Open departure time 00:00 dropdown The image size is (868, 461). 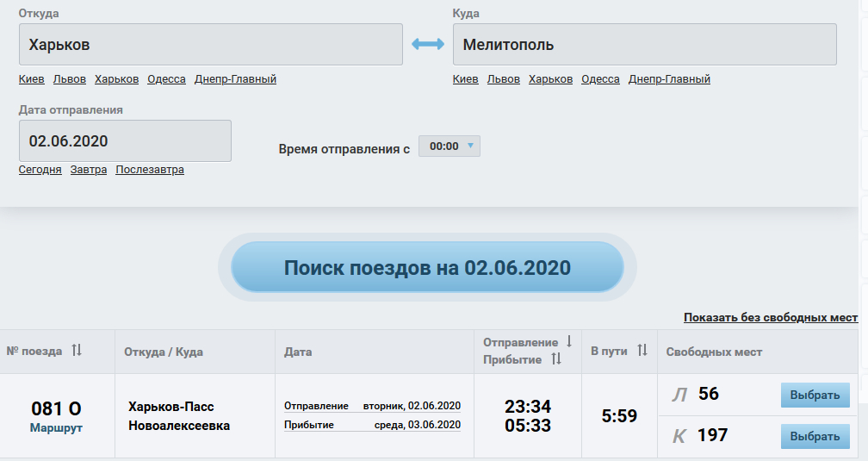tap(449, 146)
